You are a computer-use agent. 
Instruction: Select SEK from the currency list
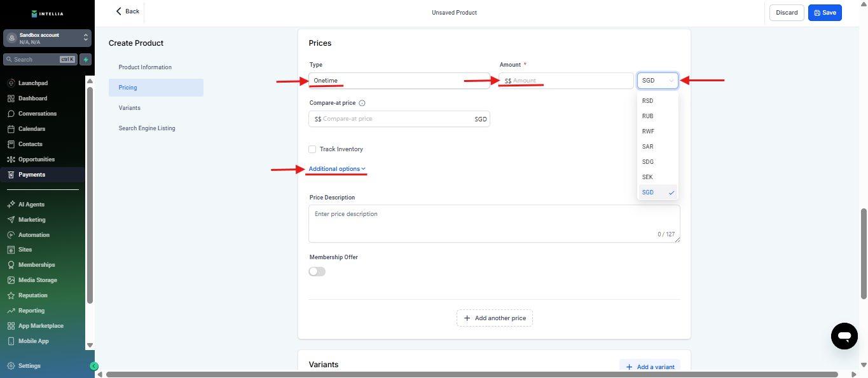tap(648, 177)
